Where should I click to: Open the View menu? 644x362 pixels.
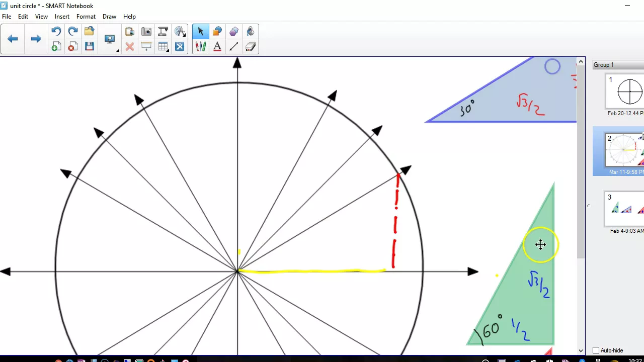point(41,17)
